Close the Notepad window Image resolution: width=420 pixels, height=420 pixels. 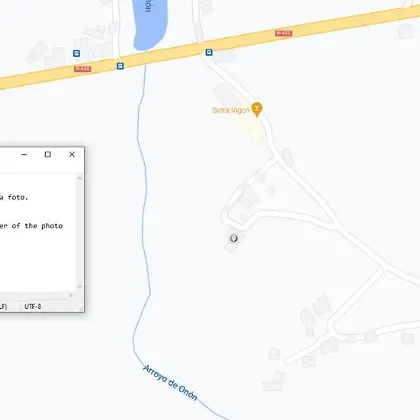click(x=72, y=154)
